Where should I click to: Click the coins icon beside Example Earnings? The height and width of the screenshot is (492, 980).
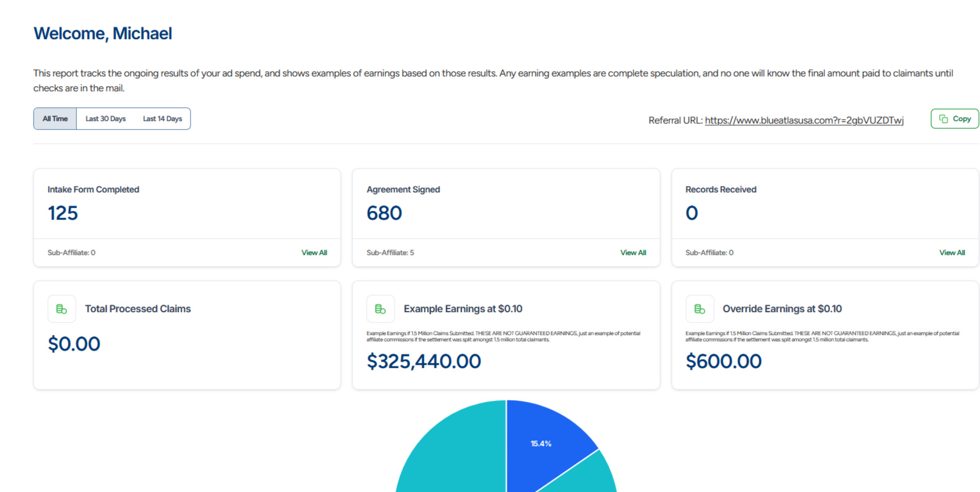click(380, 309)
